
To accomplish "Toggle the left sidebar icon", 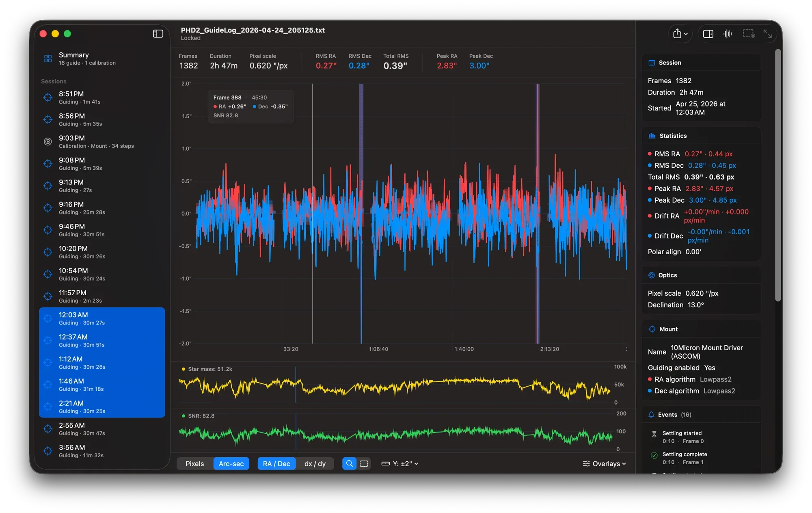I will (x=158, y=34).
